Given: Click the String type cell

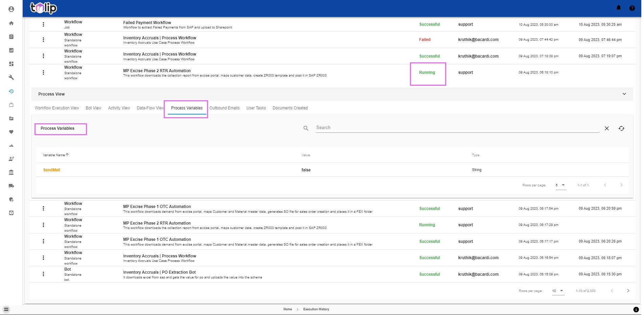Looking at the screenshot, I should (477, 170).
